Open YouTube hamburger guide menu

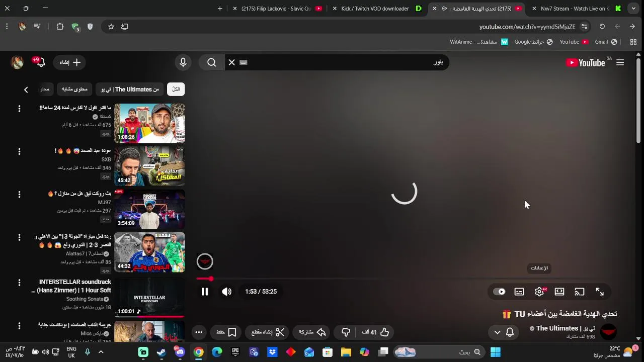[x=620, y=62]
